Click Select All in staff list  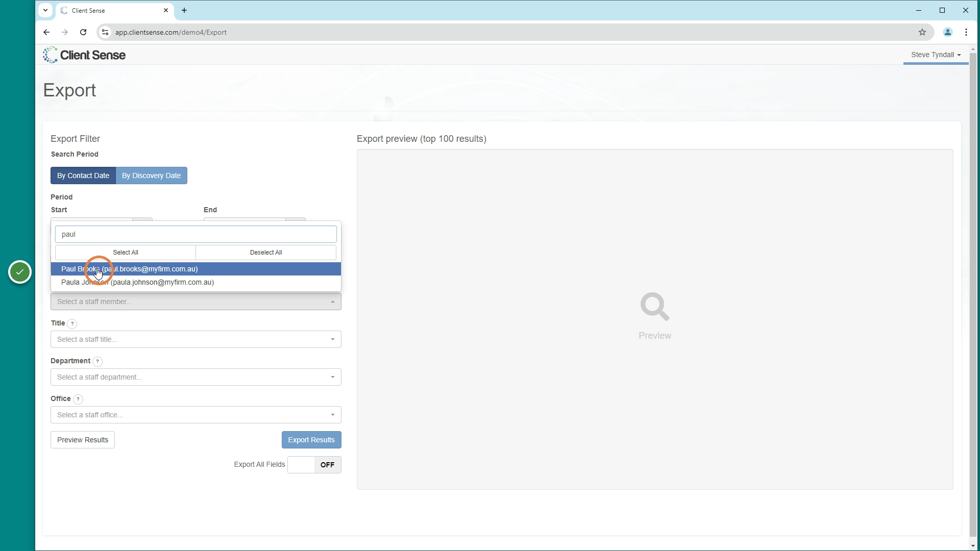coord(126,253)
